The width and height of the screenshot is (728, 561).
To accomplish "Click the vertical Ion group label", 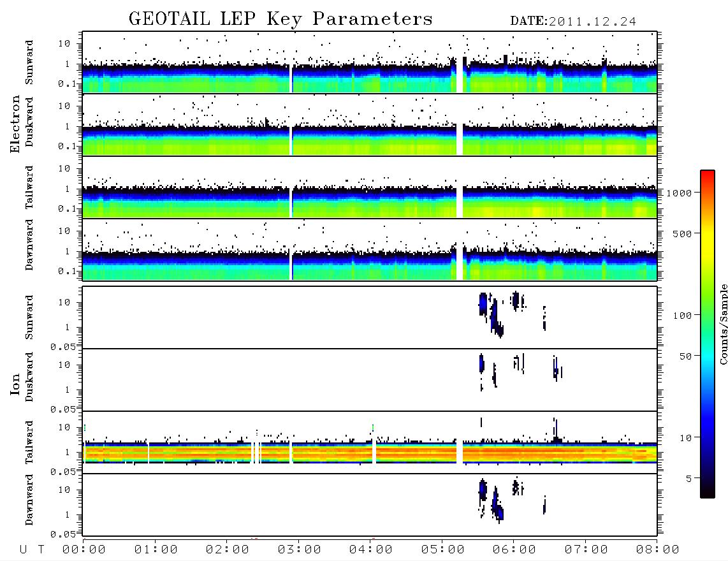I will coord(15,384).
